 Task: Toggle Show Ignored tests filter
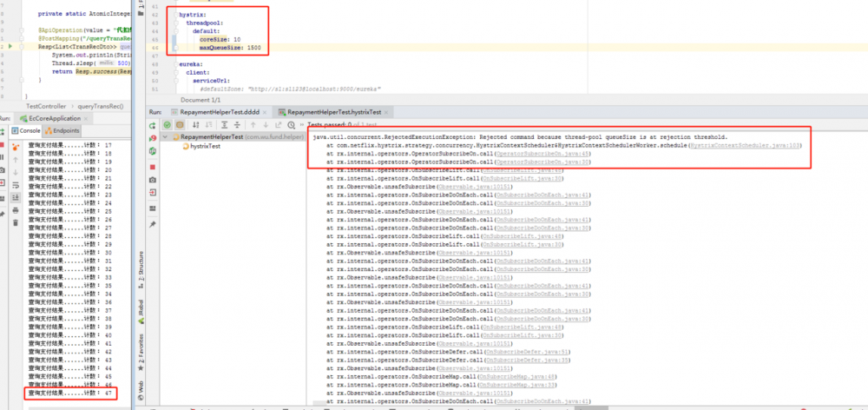tap(180, 125)
